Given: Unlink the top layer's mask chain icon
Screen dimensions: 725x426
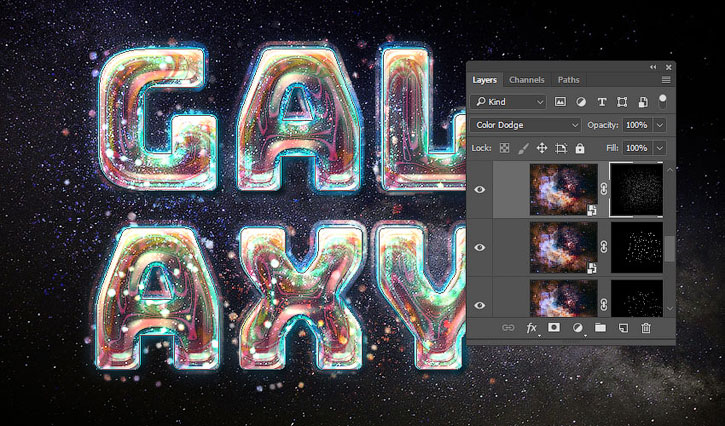Looking at the screenshot, I should 604,189.
